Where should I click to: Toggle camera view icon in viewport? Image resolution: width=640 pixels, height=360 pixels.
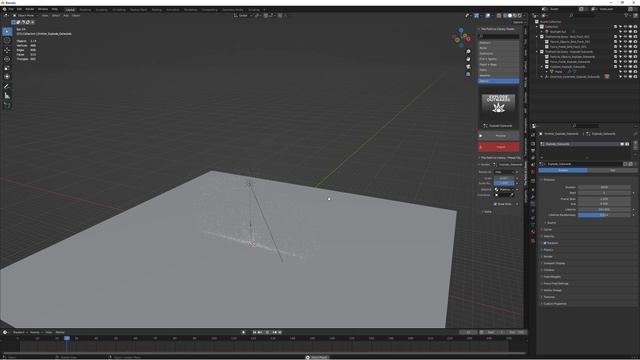pos(468,67)
